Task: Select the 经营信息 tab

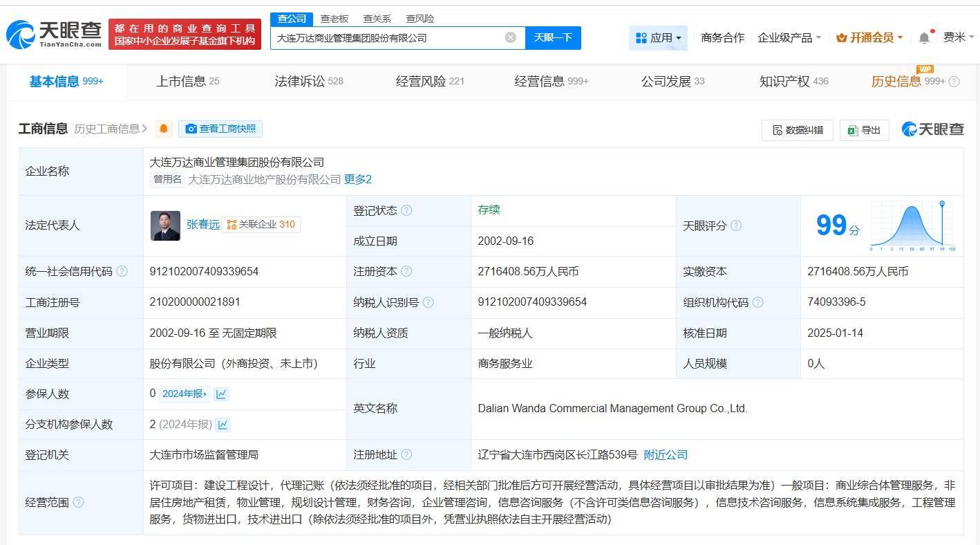Action: (x=552, y=82)
